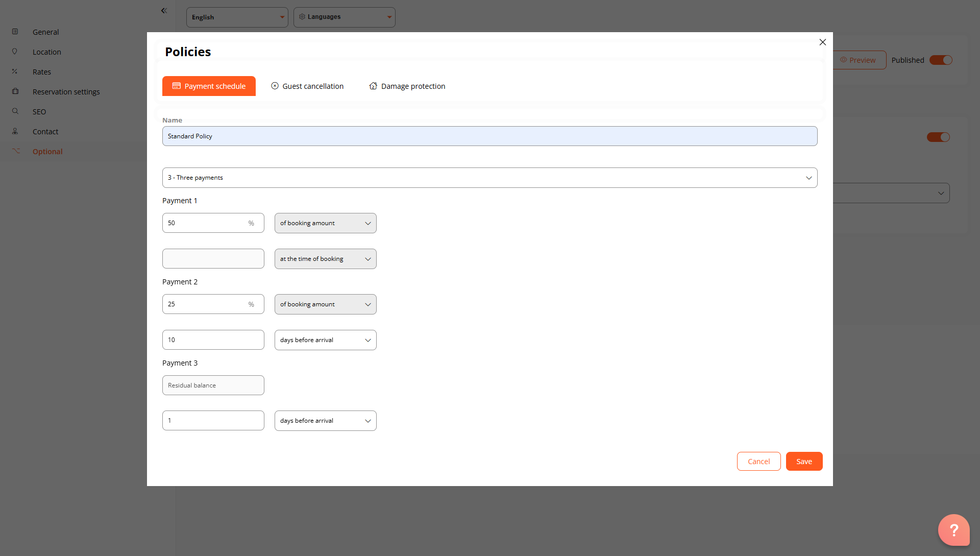Click the SEO magnifier icon

15,111
